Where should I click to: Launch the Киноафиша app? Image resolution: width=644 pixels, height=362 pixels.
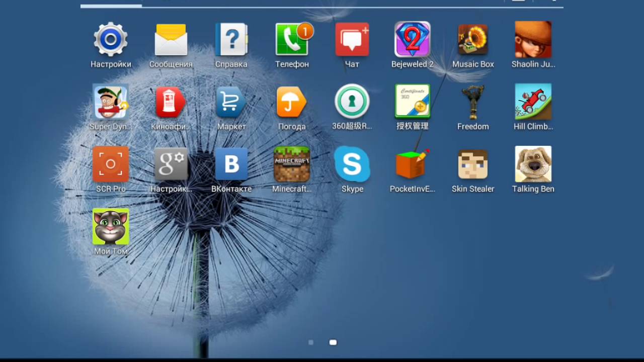point(171,102)
